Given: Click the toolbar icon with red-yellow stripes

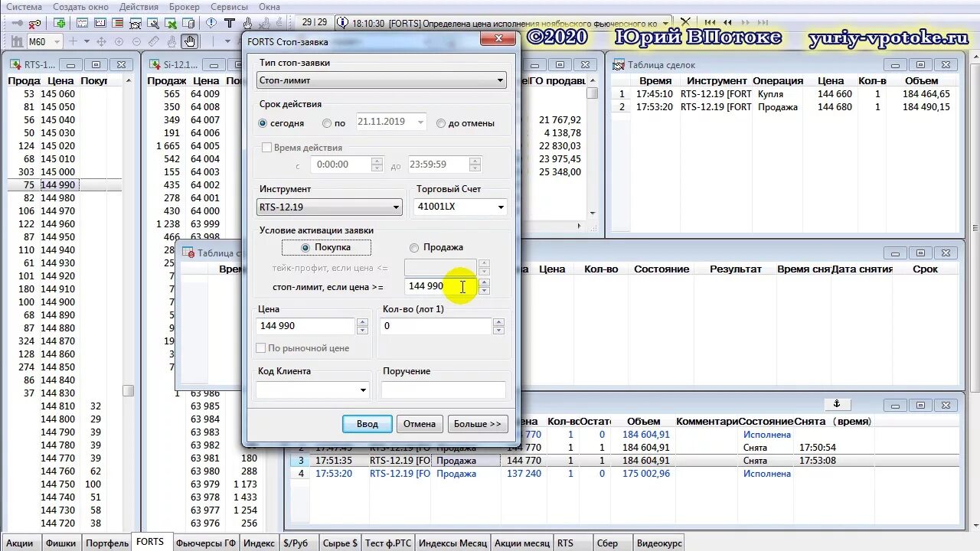Looking at the screenshot, I should pyautogui.click(x=118, y=23).
